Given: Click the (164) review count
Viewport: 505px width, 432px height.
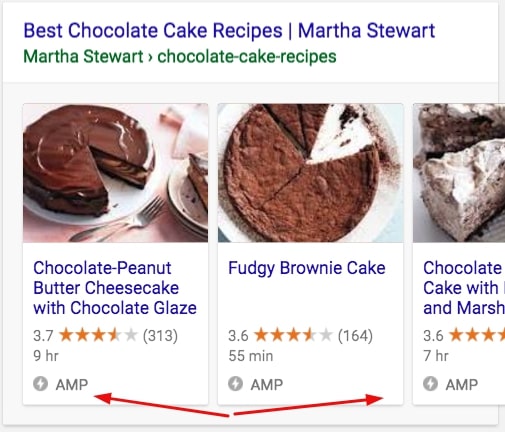Looking at the screenshot, I should click(x=355, y=336).
